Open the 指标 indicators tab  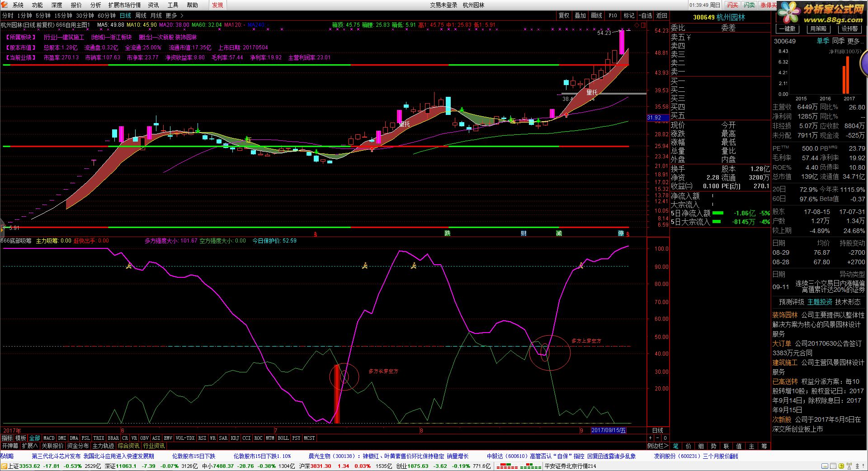7,438
